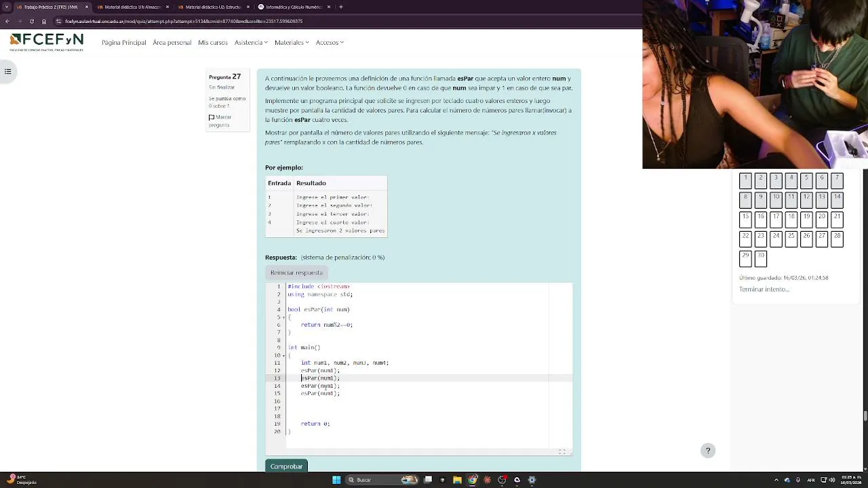Go to question 14 in navigation
Viewport: 868px width, 488px height.
837,200
